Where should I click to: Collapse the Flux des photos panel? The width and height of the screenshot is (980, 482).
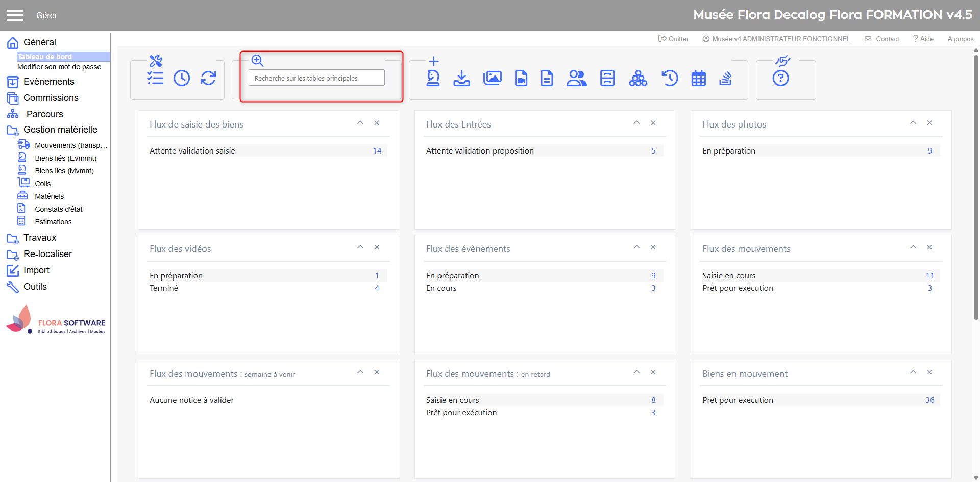(913, 123)
